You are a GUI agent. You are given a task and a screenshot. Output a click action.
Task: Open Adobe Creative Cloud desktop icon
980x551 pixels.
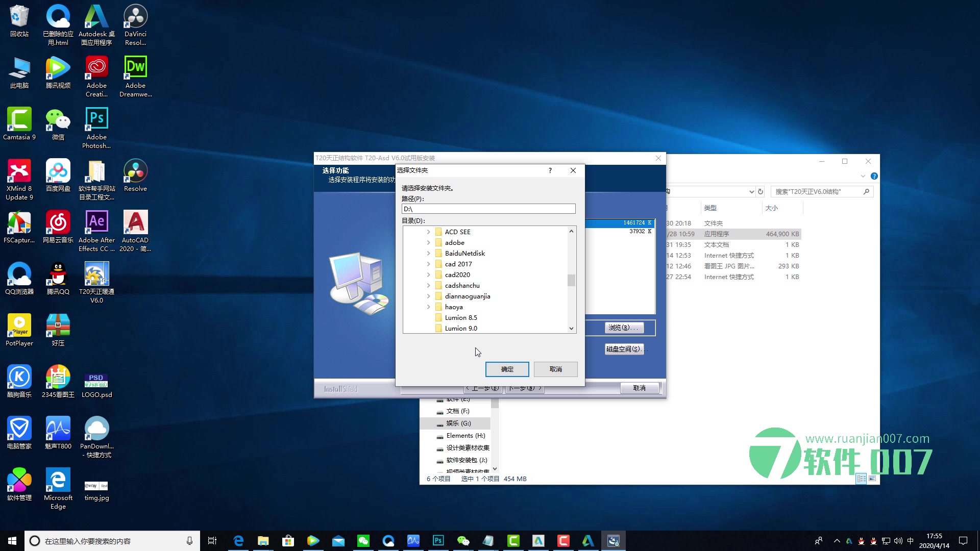pos(96,77)
